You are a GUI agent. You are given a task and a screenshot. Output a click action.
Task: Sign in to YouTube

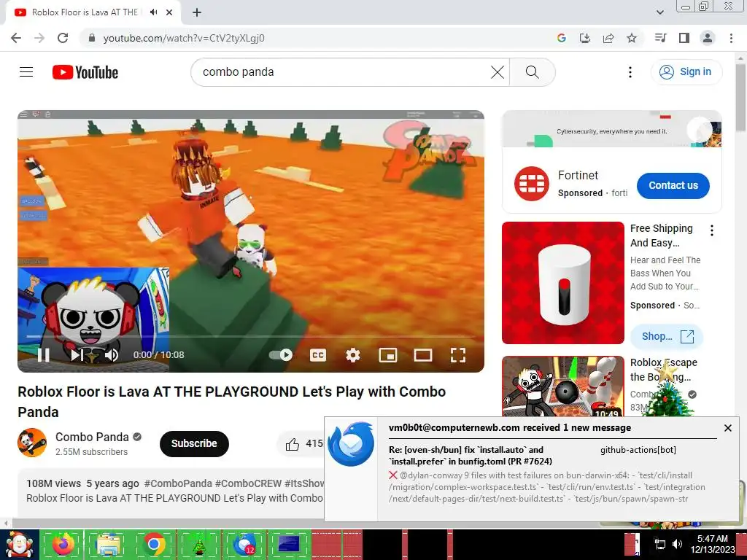686,72
